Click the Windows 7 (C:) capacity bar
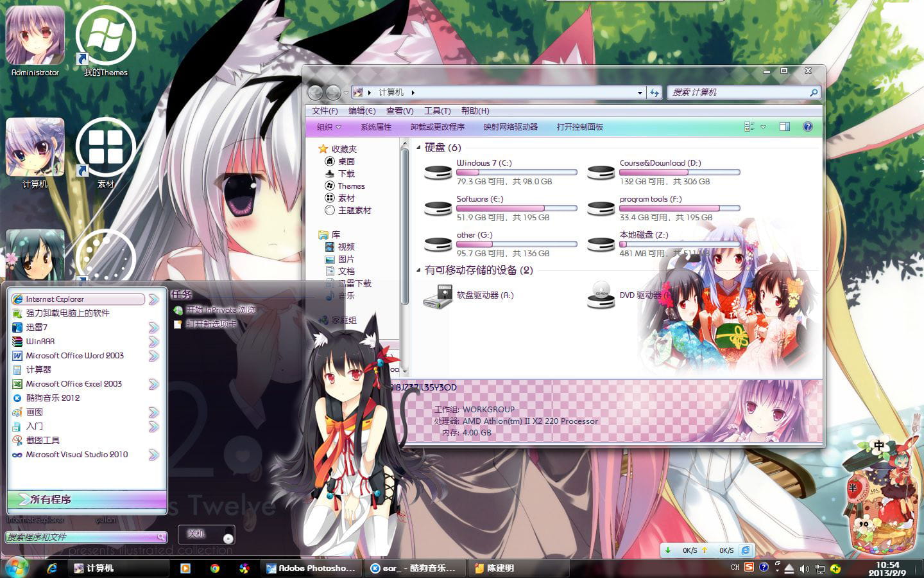This screenshot has width=924, height=578. pos(517,171)
